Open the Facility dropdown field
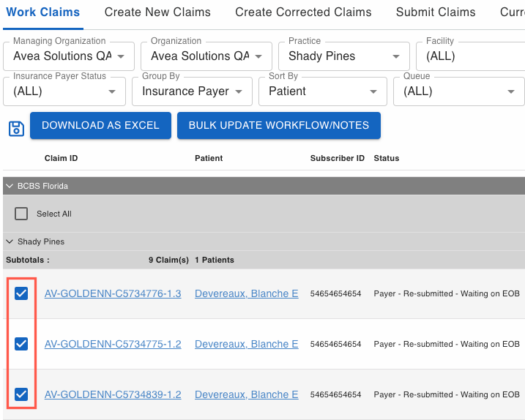The image size is (525, 420). tap(471, 56)
